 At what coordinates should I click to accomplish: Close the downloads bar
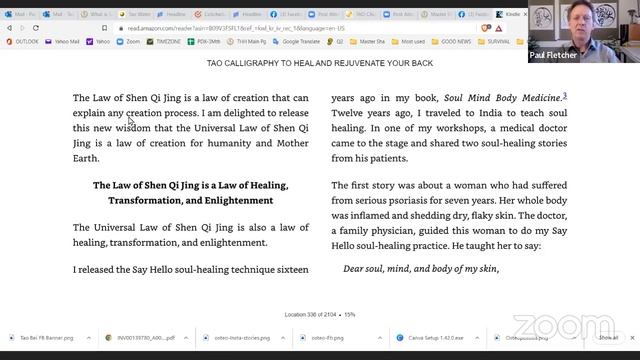(x=632, y=338)
